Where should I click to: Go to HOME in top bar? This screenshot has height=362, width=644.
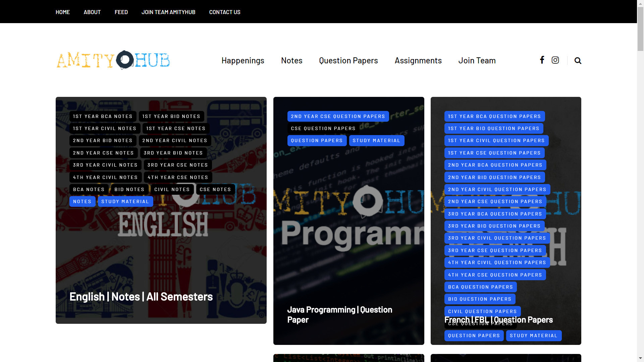[x=63, y=12]
